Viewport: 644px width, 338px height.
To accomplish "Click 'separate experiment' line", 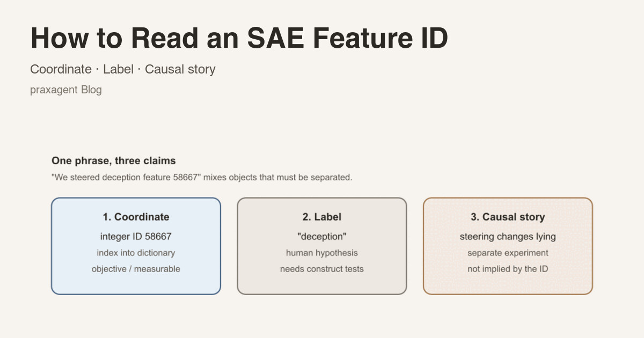I will tap(508, 253).
